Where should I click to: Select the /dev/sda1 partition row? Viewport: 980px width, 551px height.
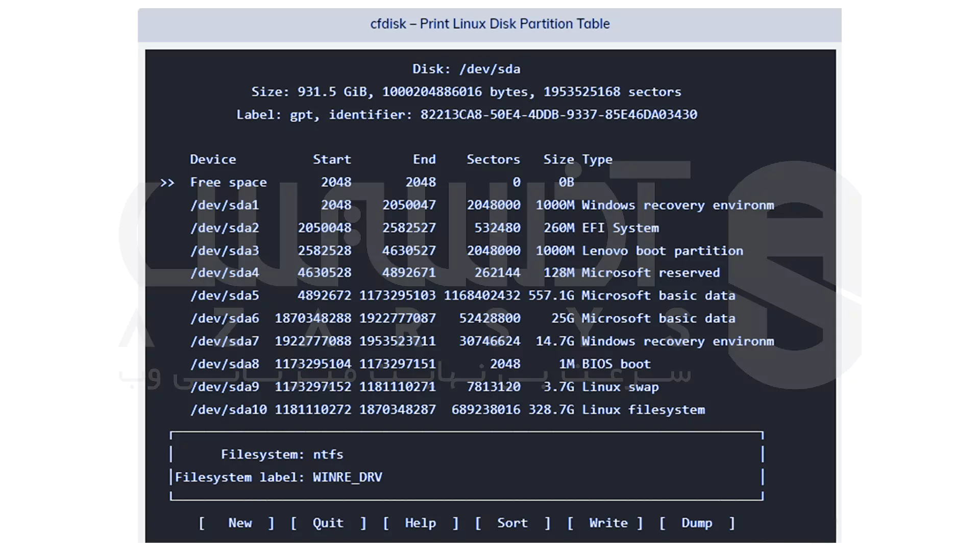point(482,205)
